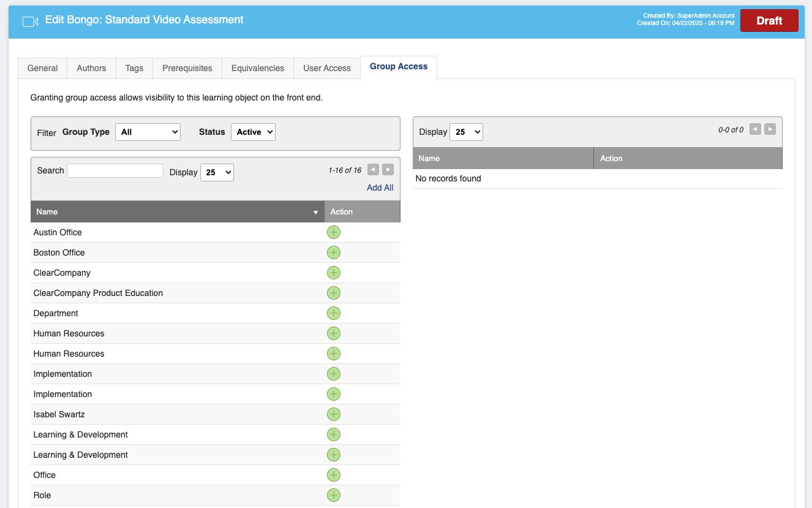Click the Add All link

(x=380, y=188)
